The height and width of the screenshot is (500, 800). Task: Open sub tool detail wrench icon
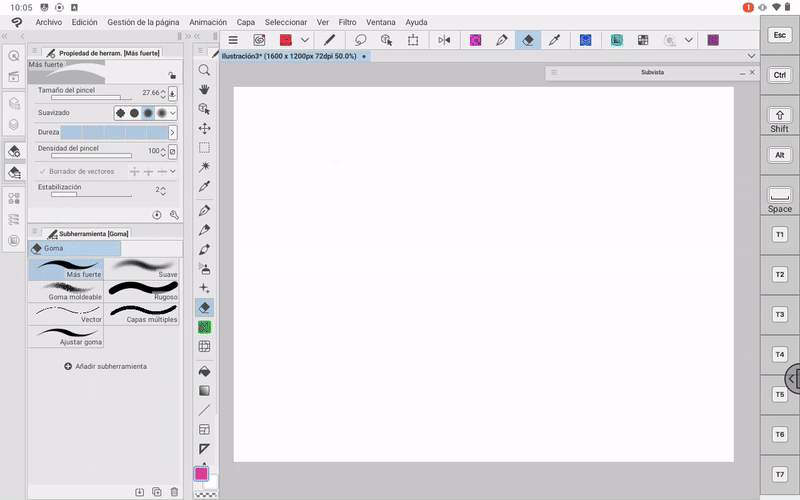[x=174, y=215]
